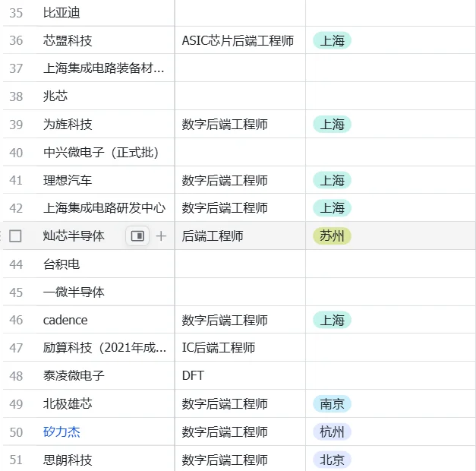Viewport: 476px width, 471px height.
Task: Click 数字后端工程师 in 为旌科技 row
Action: [x=225, y=125]
